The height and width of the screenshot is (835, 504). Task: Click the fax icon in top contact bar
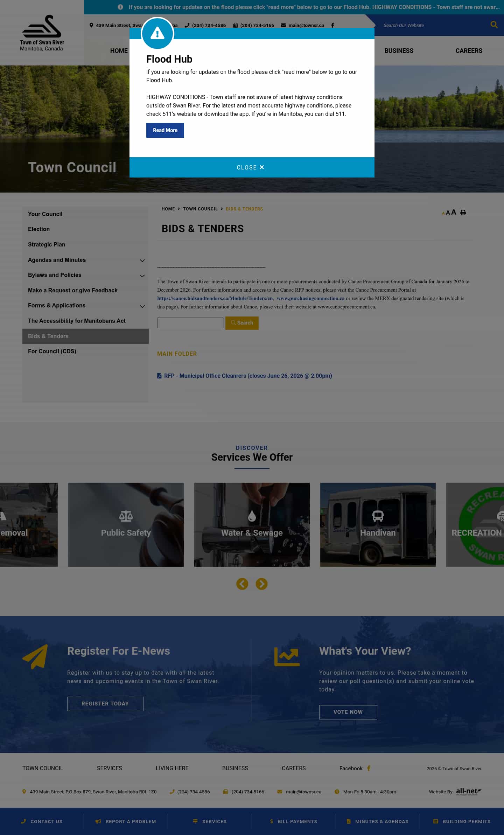coord(235,25)
